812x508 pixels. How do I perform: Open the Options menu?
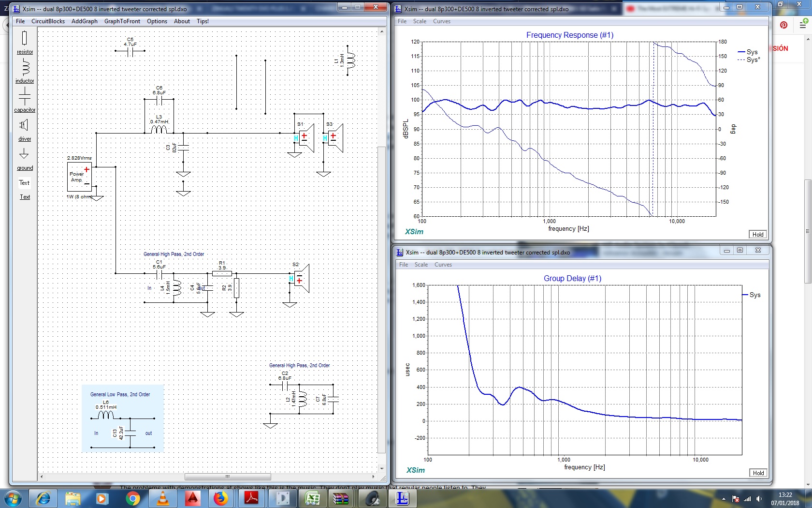(x=157, y=21)
